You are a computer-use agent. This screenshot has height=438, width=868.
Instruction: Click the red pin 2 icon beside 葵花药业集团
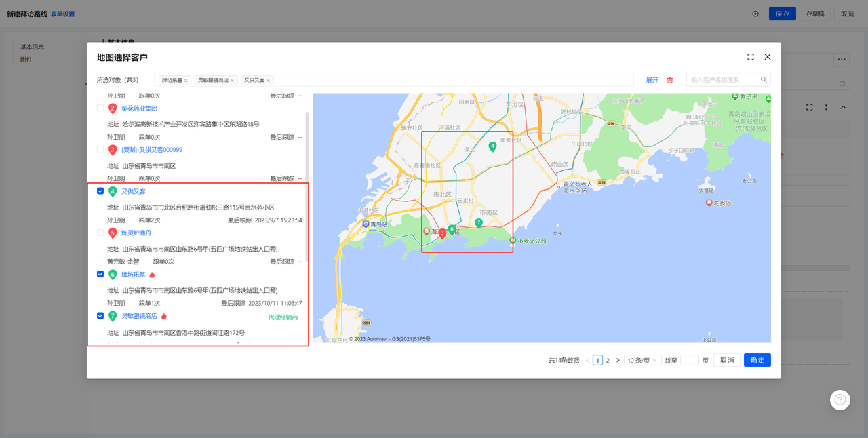[x=113, y=108]
